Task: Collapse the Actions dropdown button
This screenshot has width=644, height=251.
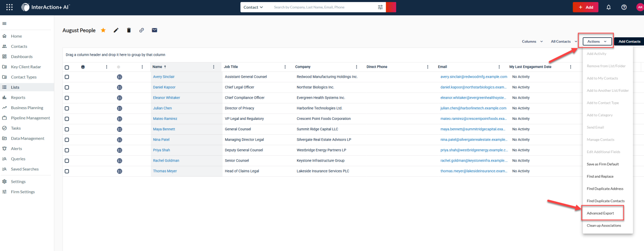Action: pos(597,41)
